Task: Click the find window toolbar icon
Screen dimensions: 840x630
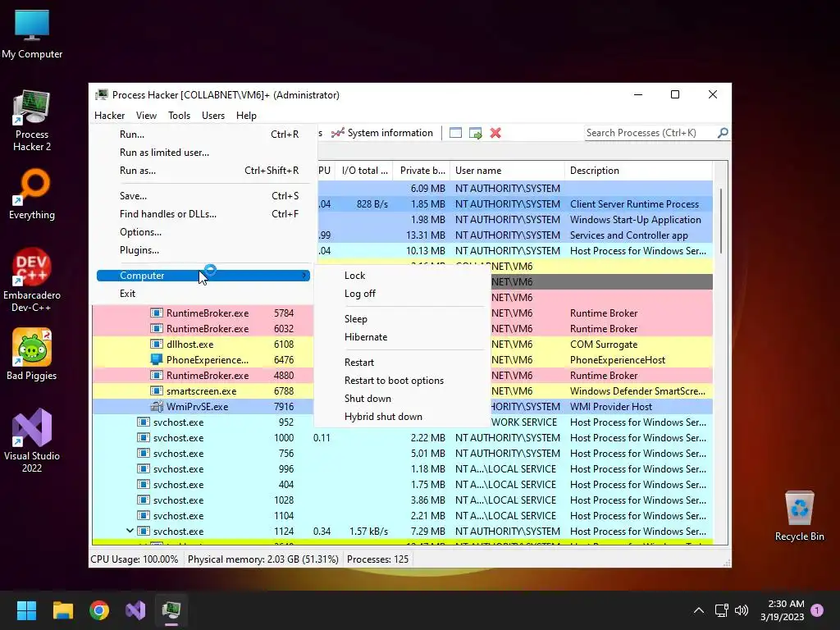Action: point(455,133)
